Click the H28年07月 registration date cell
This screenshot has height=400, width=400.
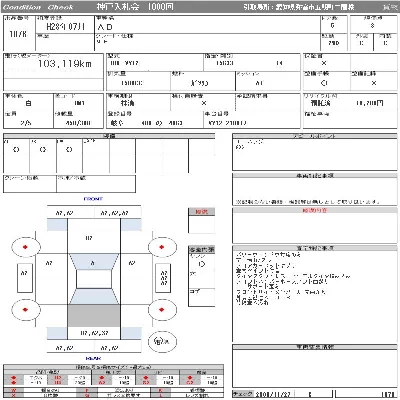pos(65,26)
